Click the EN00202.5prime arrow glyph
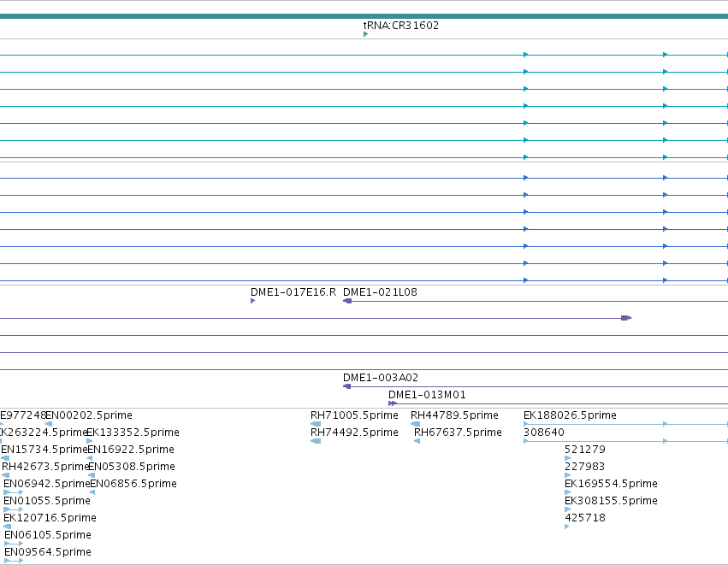The image size is (728, 565). pos(49,424)
